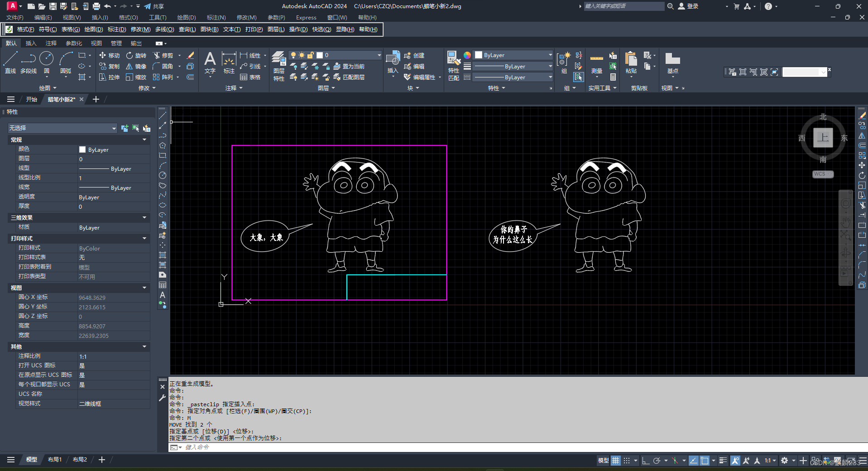The width and height of the screenshot is (868, 471).
Task: Click the Save icon in quick access toolbar
Action: (x=53, y=6)
